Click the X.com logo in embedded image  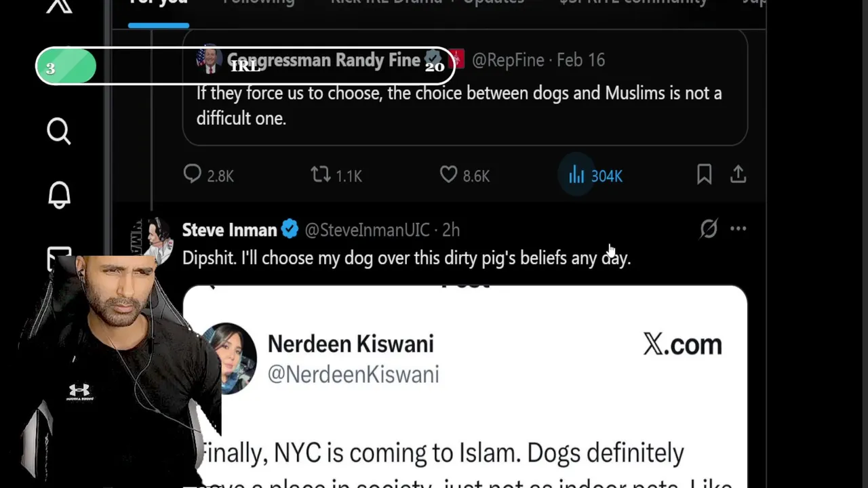(682, 344)
